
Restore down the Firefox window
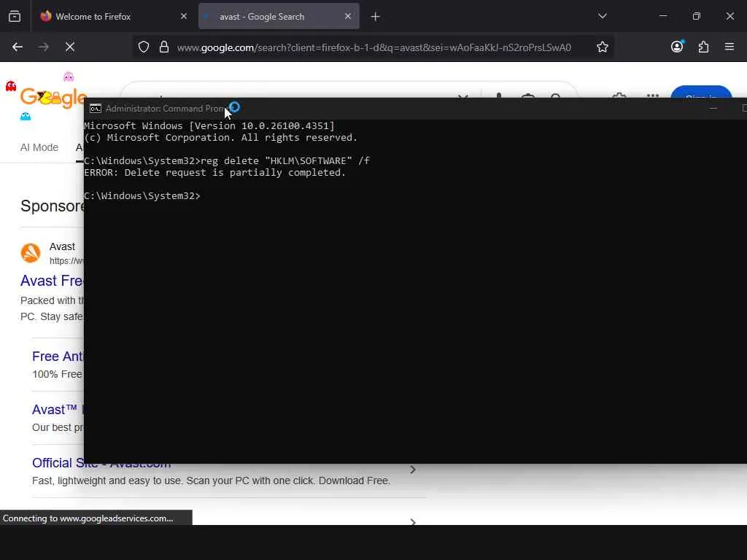click(697, 16)
